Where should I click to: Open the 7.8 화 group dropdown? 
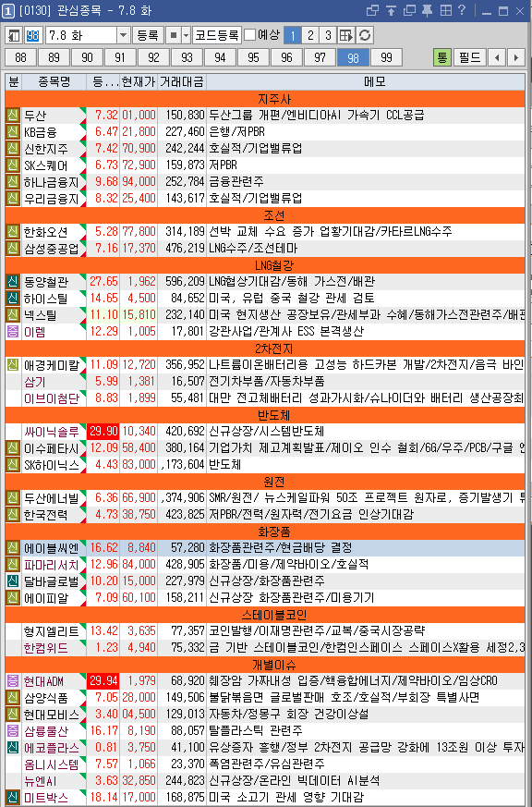pyautogui.click(x=123, y=35)
